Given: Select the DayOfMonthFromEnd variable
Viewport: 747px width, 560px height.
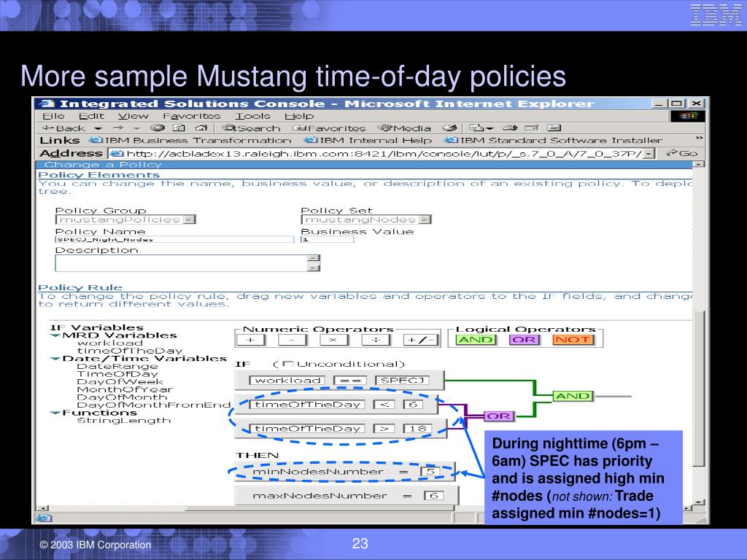Looking at the screenshot, I should pyautogui.click(x=154, y=405).
